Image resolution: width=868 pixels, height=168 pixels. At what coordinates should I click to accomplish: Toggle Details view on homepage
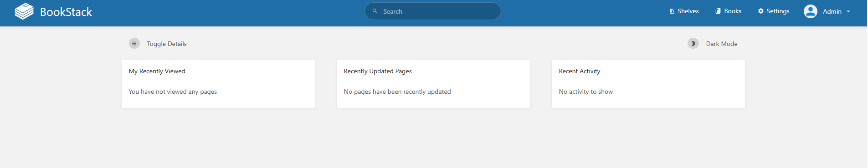(158, 44)
